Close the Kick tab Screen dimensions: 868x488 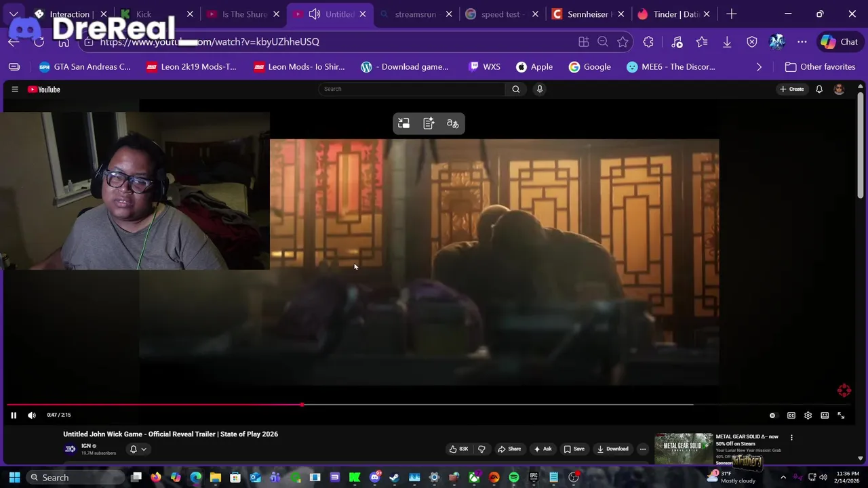click(x=190, y=14)
